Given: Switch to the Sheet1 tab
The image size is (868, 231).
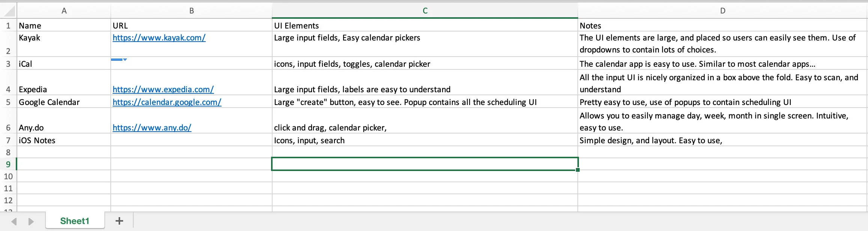Looking at the screenshot, I should [75, 221].
